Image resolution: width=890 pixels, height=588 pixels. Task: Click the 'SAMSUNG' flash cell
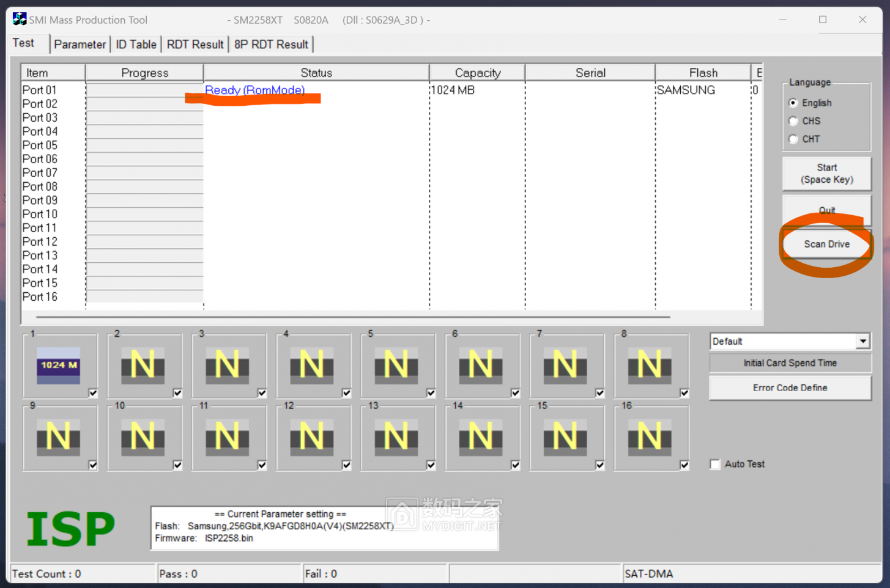coord(686,90)
